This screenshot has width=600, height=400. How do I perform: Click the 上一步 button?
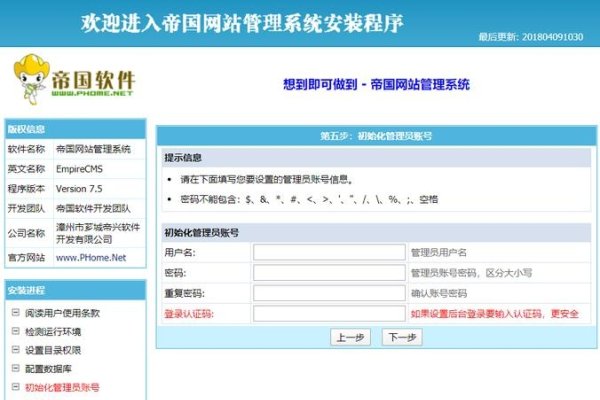point(350,337)
